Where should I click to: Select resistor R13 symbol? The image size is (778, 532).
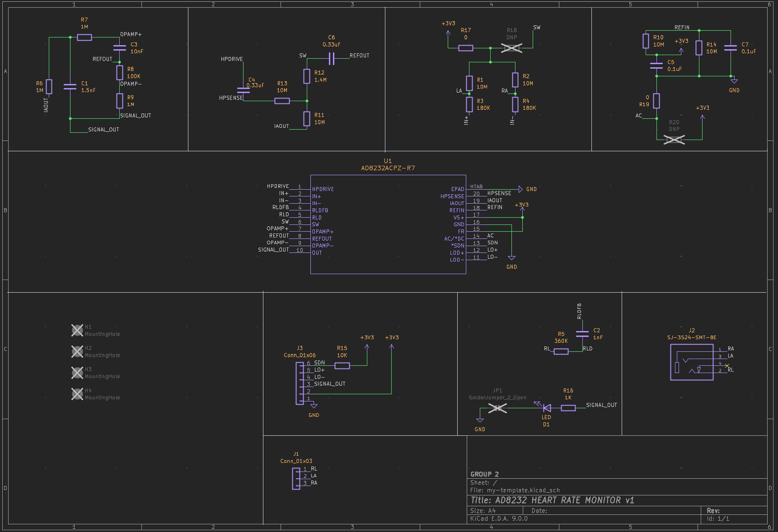coord(282,101)
